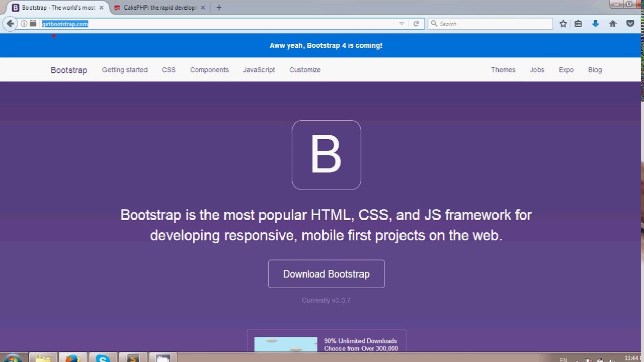Open File Explorer from the taskbar
644x362 pixels.
point(43,358)
